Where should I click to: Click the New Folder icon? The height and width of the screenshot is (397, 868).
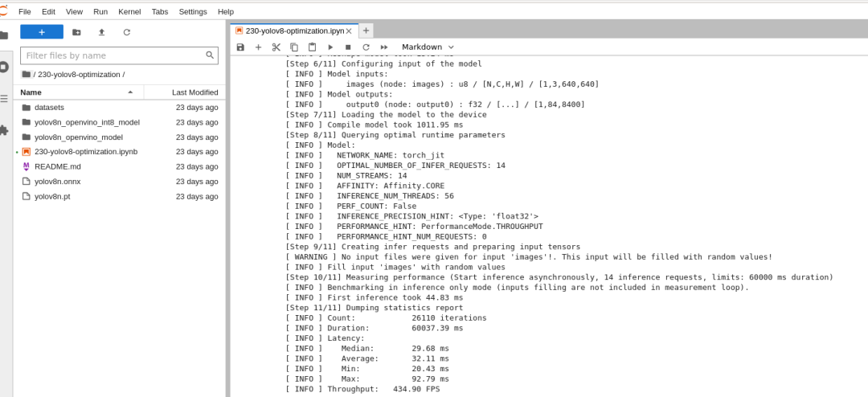(76, 32)
